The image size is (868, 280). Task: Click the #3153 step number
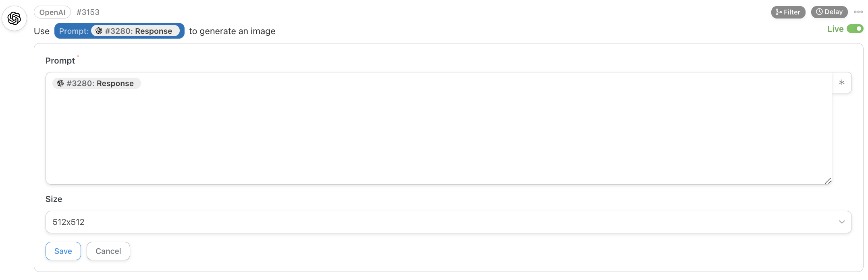pyautogui.click(x=88, y=12)
